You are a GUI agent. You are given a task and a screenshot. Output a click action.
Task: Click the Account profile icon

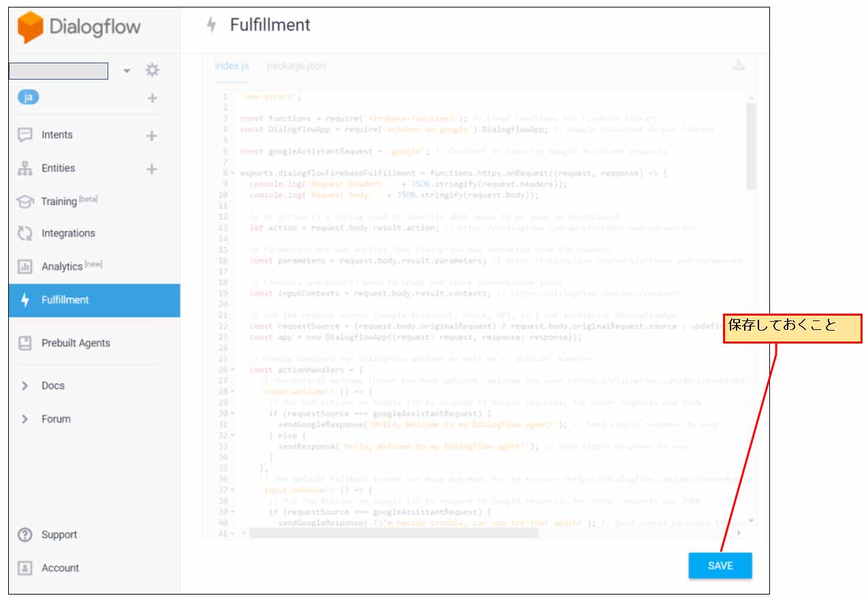tap(25, 568)
